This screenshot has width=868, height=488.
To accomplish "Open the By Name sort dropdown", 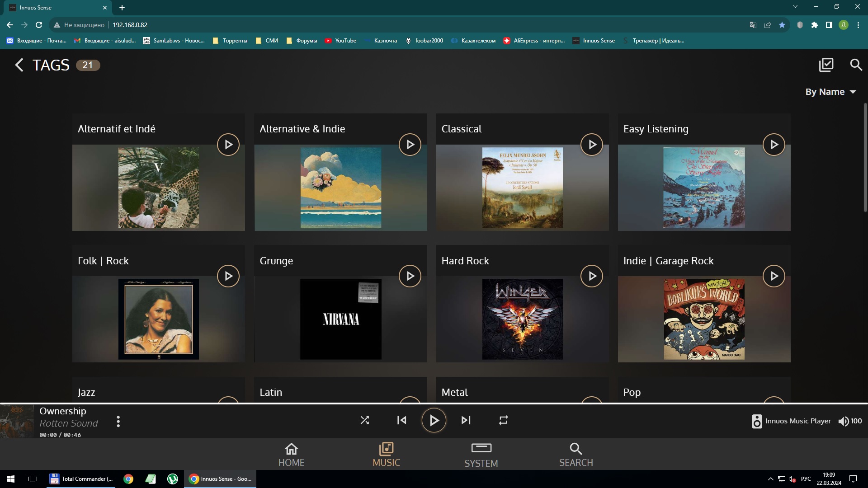I will (x=831, y=92).
